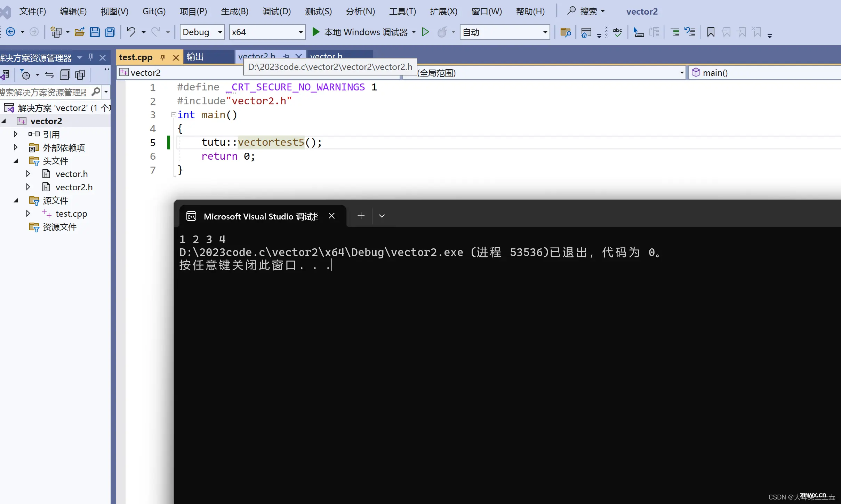Click sync with active document icon

[49, 74]
